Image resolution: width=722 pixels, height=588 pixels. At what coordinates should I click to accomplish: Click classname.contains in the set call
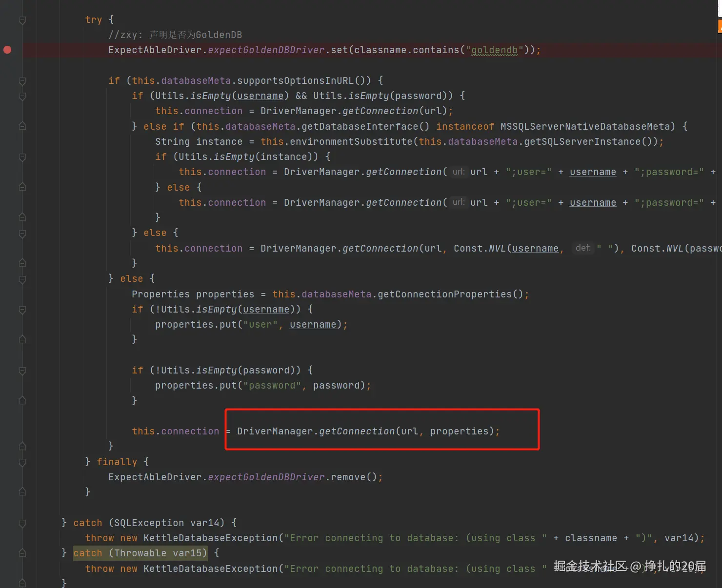coord(407,50)
